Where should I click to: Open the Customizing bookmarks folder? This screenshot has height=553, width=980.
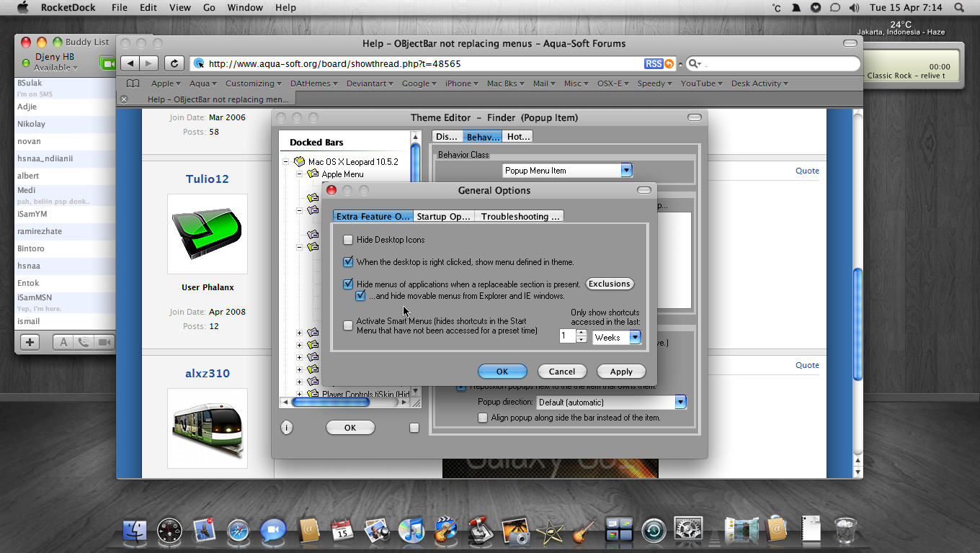254,84
